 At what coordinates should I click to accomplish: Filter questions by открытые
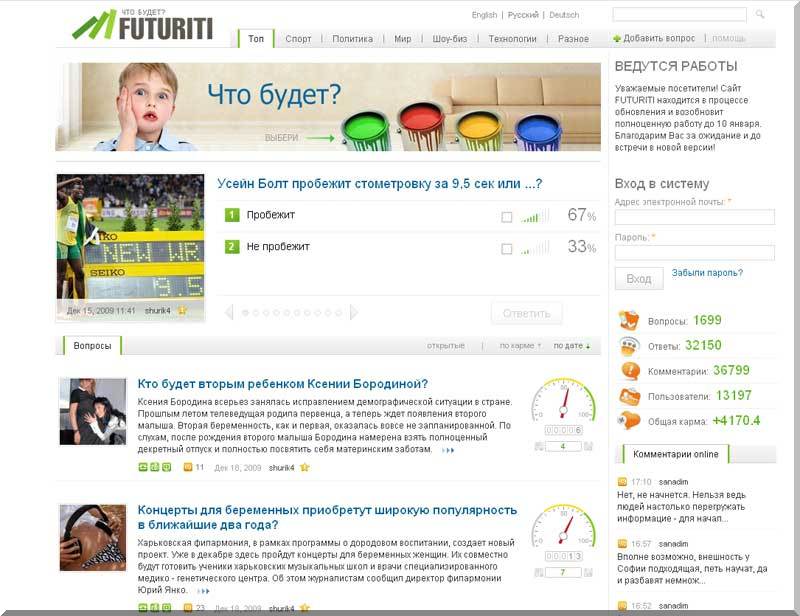tap(445, 346)
